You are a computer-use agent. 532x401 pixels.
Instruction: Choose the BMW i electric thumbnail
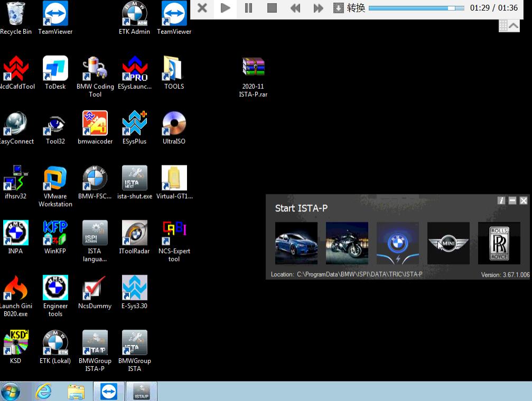click(398, 243)
